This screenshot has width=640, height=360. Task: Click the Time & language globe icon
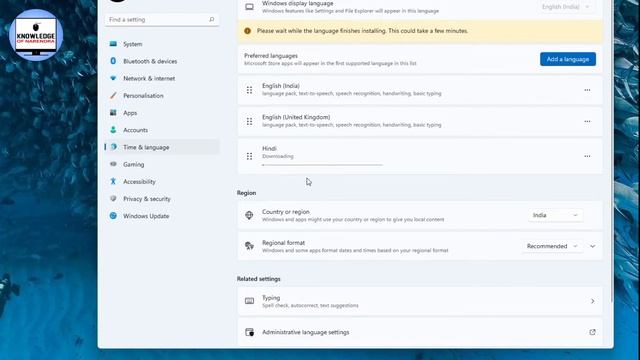(x=113, y=147)
